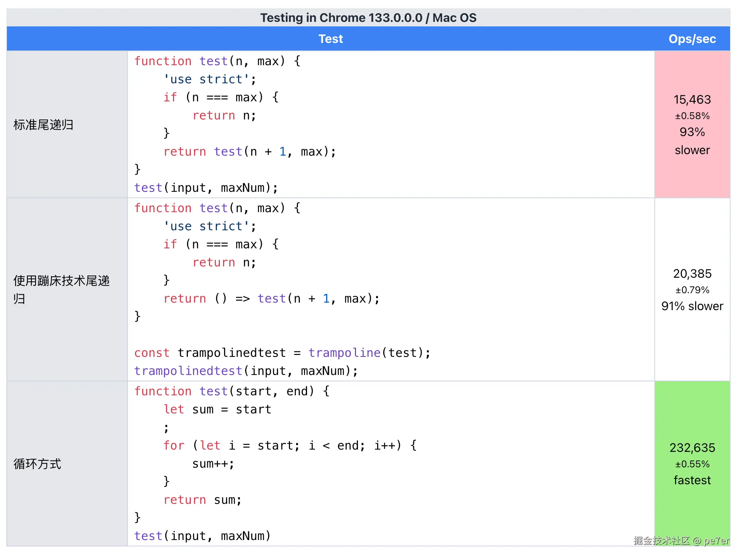The image size is (743, 560).
Task: Select the 标准尾递归 row label
Action: [44, 125]
